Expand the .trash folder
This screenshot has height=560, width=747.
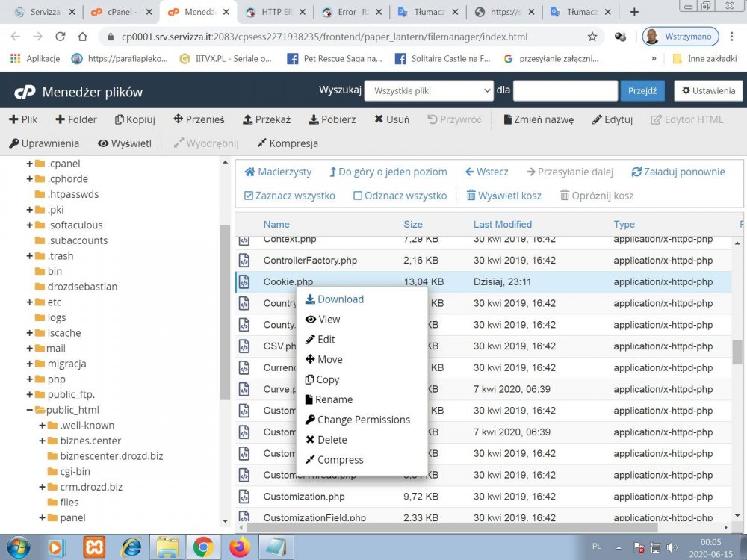pyautogui.click(x=30, y=255)
